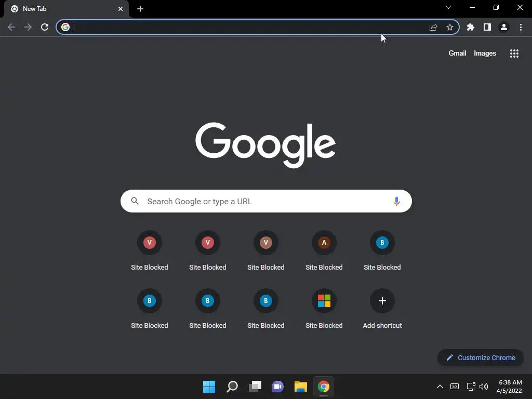Open the clock showing 6:38 AM
Screen dimensions: 532x399
[509, 387]
